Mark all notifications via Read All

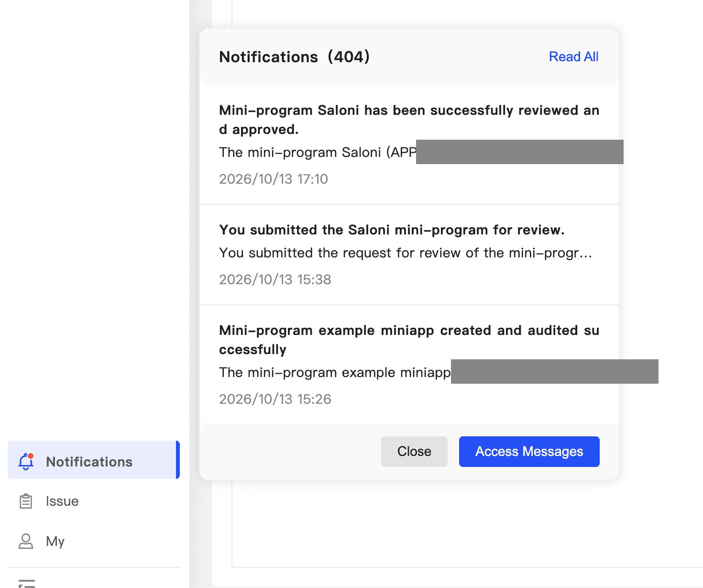coord(573,56)
